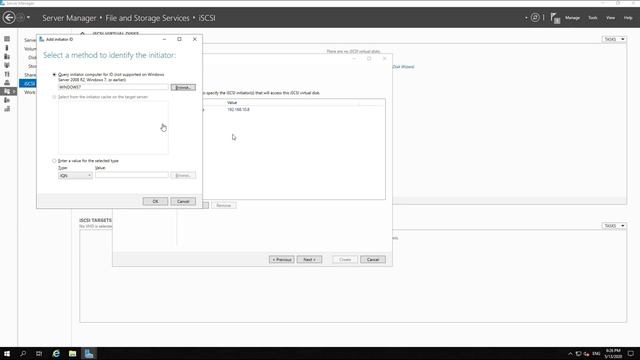Open the IQN Type dropdown
Screen dimensions: 640x360
click(75, 176)
